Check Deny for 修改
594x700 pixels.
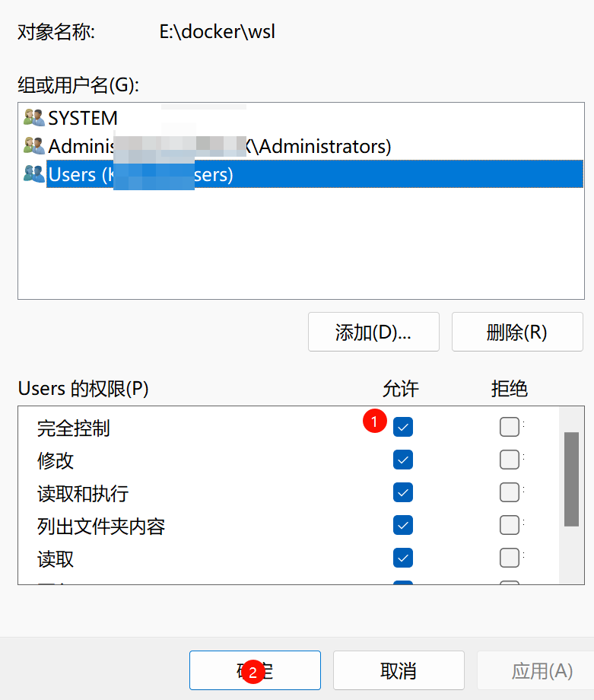click(x=510, y=460)
